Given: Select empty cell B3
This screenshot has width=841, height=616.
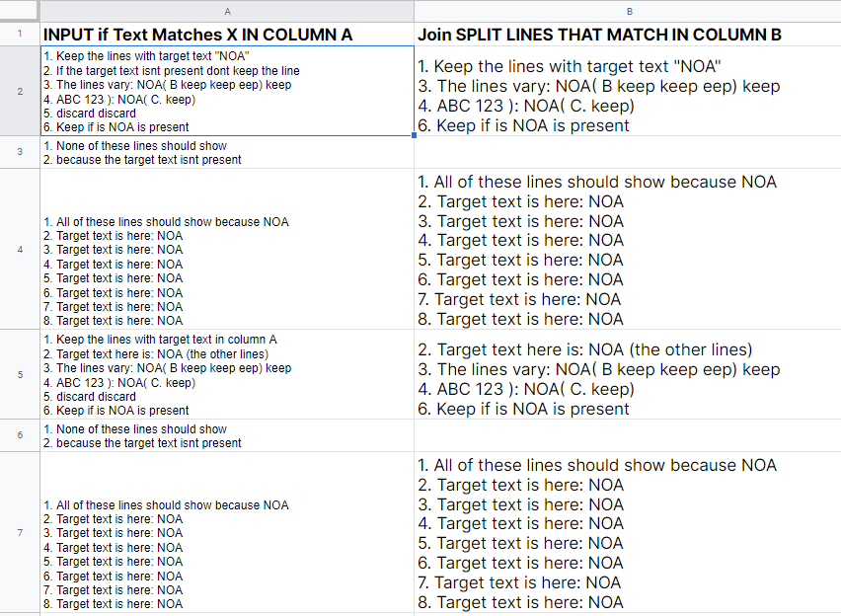Looking at the screenshot, I should (628, 152).
